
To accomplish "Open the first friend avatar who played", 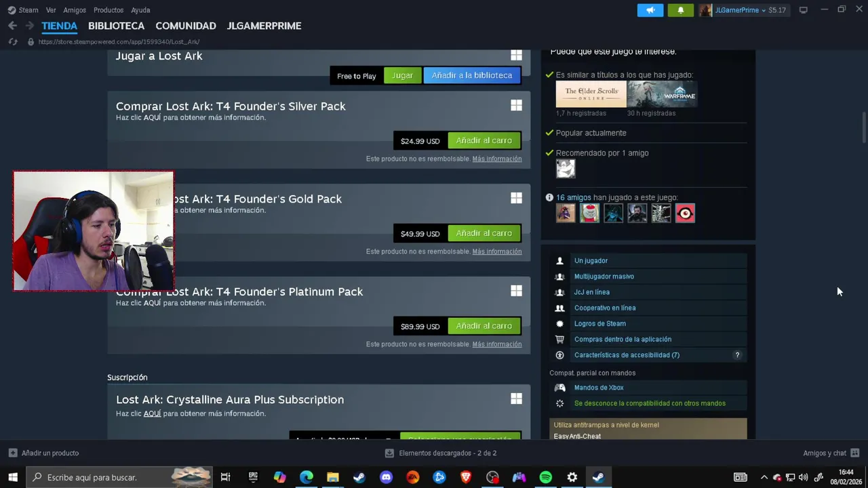I will (x=566, y=213).
